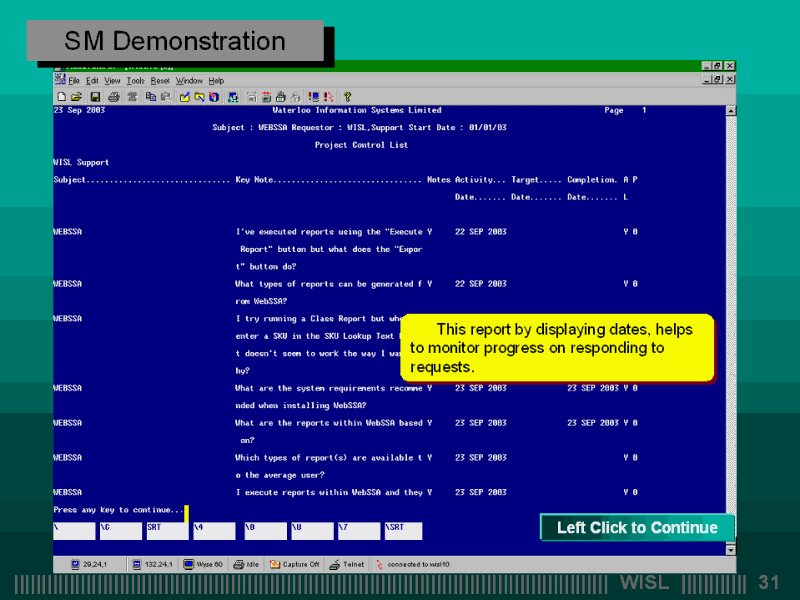The image size is (800, 600).
Task: Click the scroll up arrow of terminal scrollbar
Action: [730, 111]
